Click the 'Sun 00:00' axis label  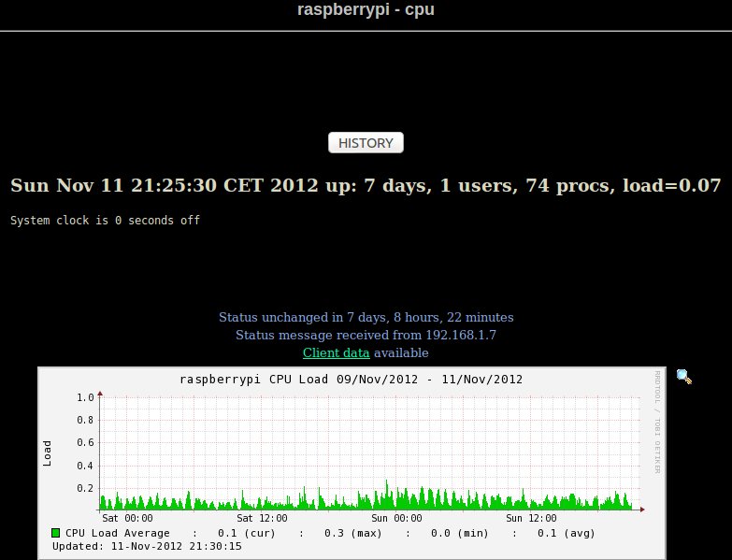pos(396,518)
